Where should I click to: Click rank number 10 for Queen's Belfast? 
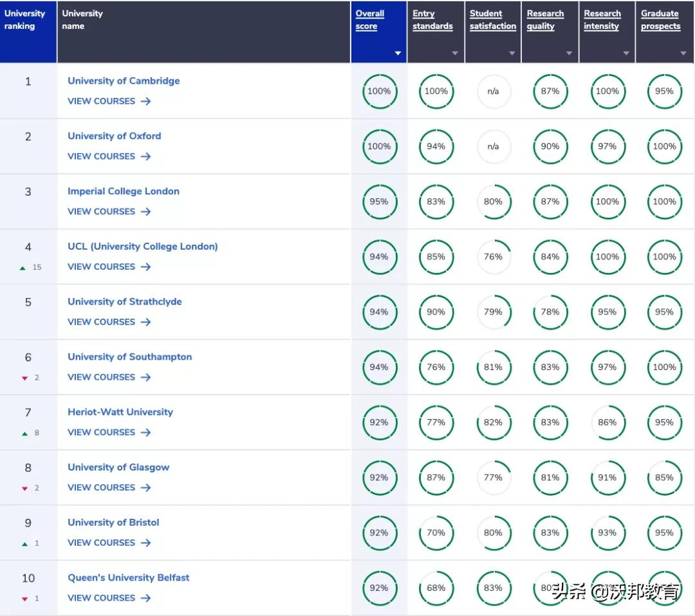pyautogui.click(x=28, y=578)
